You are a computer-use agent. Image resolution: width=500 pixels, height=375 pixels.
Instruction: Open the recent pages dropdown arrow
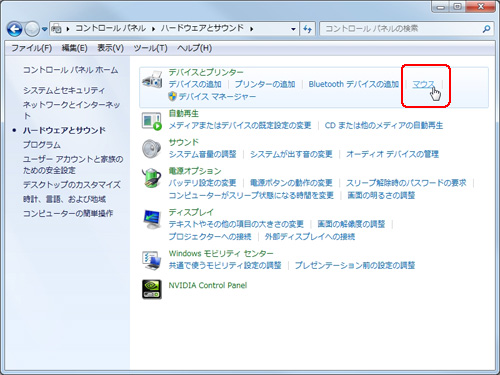[x=44, y=29]
